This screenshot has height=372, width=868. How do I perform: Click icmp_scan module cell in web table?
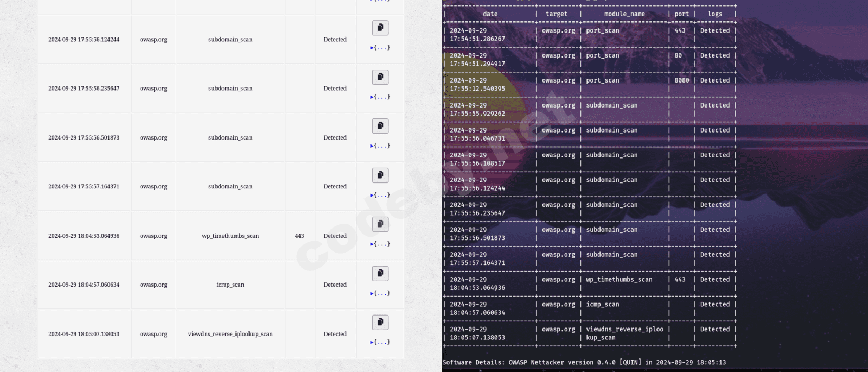231,285
